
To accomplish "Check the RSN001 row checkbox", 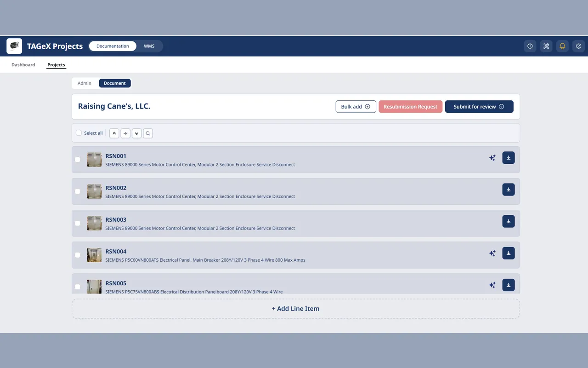I will point(78,160).
